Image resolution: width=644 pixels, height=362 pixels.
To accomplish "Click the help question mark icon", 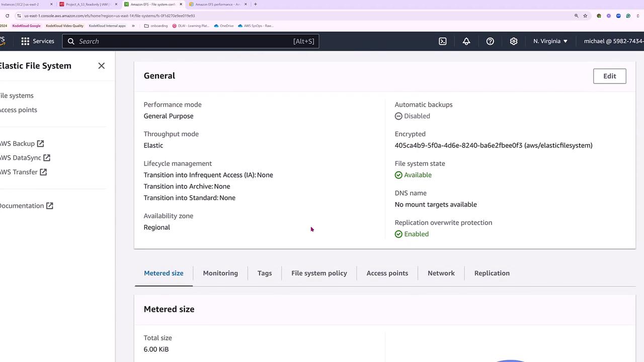I will (x=490, y=41).
